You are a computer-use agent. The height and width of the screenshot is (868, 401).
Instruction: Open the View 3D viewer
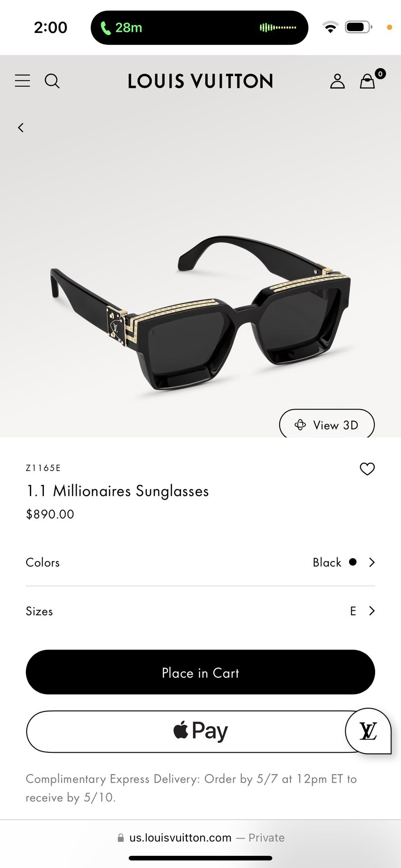coord(327,425)
